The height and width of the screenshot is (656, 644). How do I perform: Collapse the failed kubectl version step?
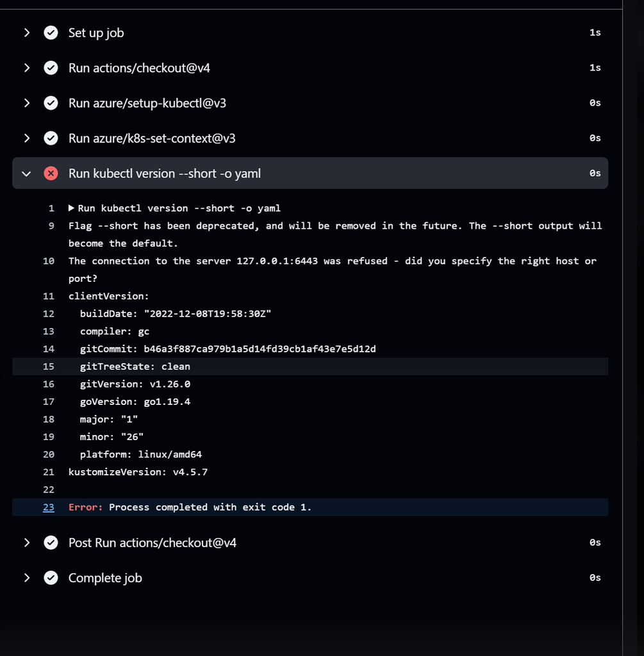click(27, 174)
